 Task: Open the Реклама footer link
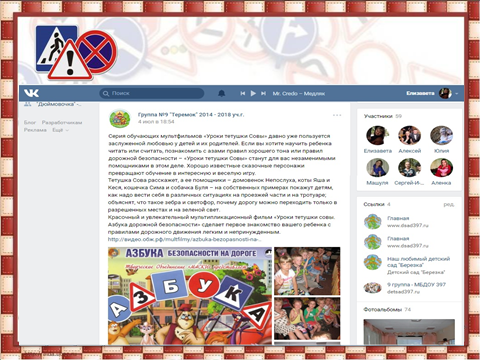pyautogui.click(x=35, y=130)
